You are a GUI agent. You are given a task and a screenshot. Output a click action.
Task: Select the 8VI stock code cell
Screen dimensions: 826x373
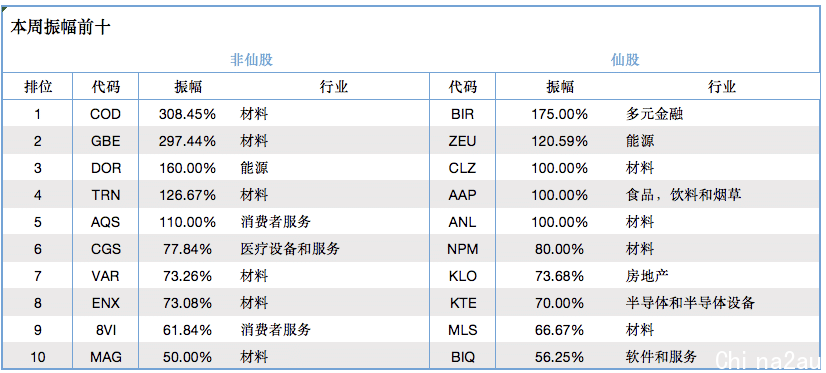(105, 330)
